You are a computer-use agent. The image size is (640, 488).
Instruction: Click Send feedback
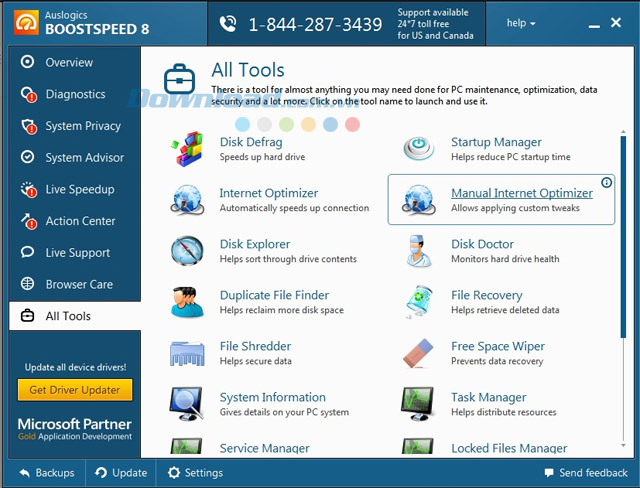tap(586, 472)
